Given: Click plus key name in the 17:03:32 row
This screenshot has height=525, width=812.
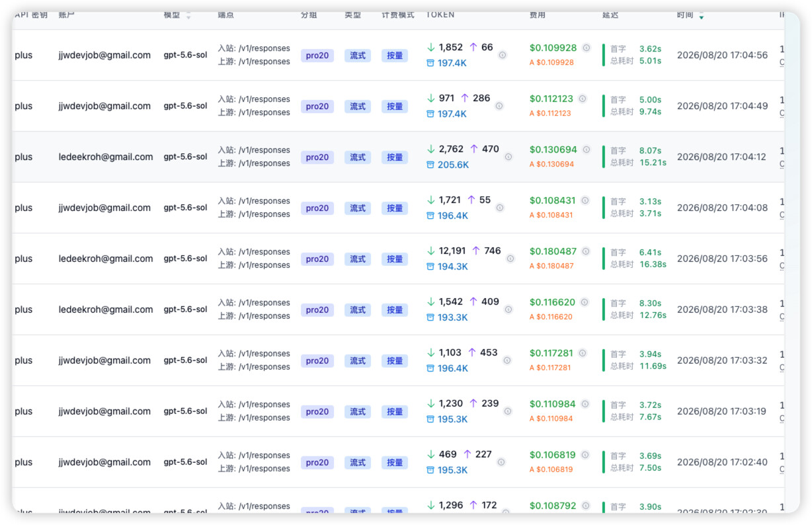Looking at the screenshot, I should click(23, 360).
